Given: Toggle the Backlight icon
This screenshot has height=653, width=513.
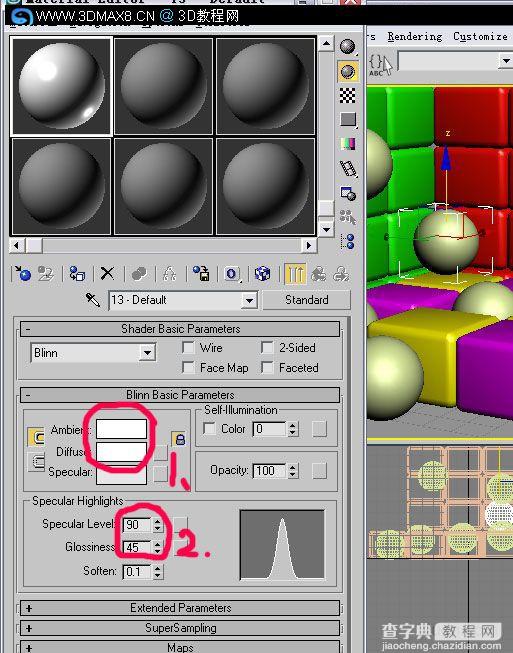Looking at the screenshot, I should pos(347,71).
